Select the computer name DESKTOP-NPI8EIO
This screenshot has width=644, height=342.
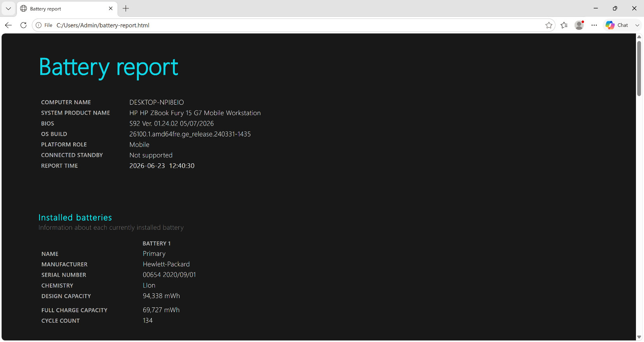coord(157,102)
